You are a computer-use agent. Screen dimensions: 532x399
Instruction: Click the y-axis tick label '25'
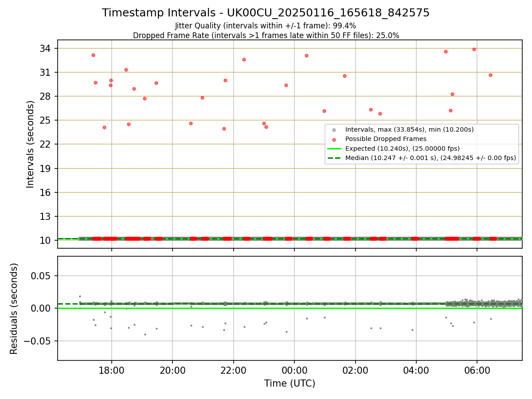(x=45, y=120)
